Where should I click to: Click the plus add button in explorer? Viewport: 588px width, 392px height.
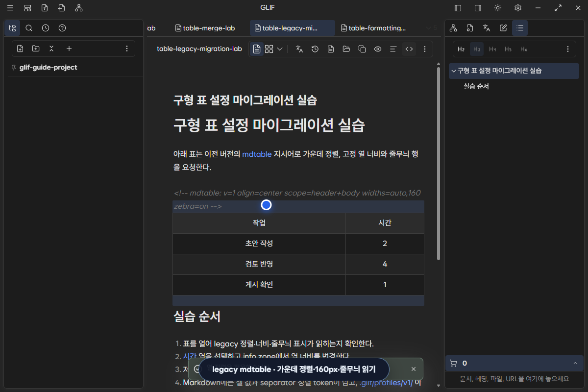pyautogui.click(x=69, y=49)
